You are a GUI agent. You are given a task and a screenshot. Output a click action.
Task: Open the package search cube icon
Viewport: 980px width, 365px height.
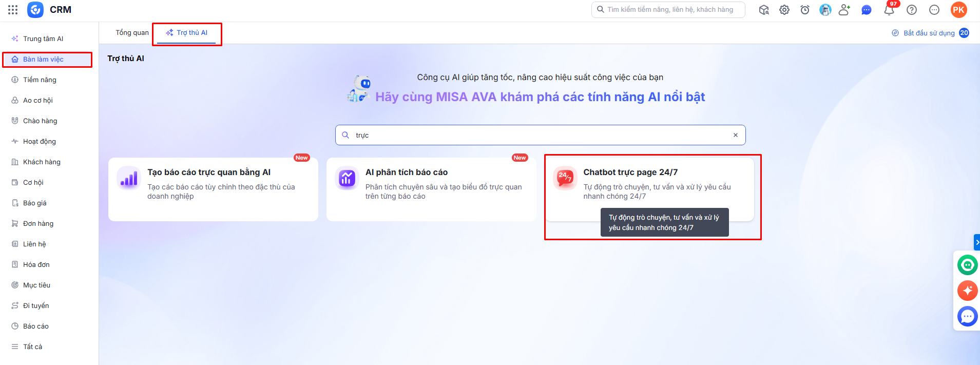point(764,10)
